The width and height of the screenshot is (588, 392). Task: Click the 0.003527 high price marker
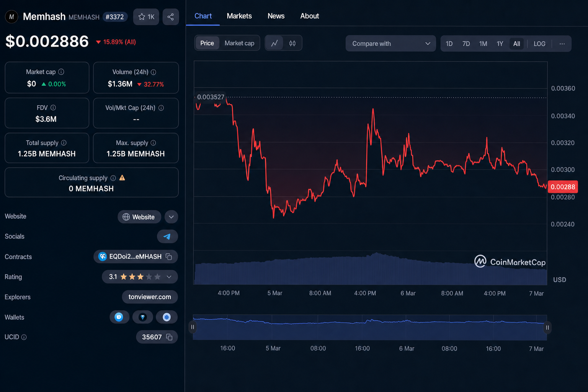[x=211, y=97]
